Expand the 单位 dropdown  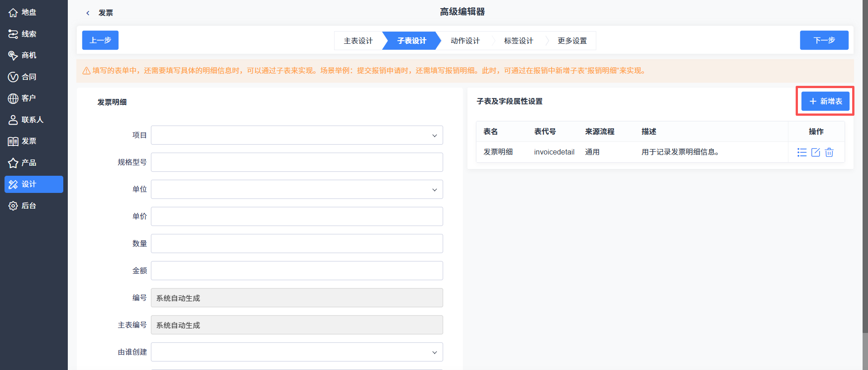[297, 189]
